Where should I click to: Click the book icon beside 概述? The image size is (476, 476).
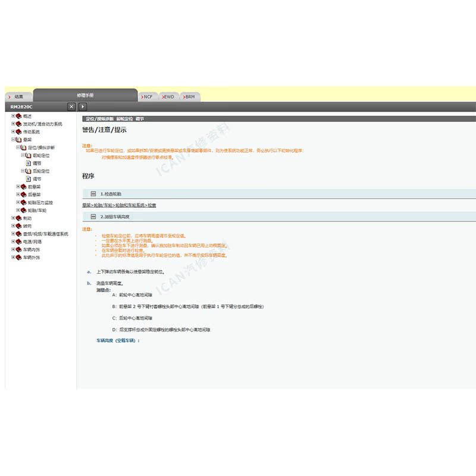(18, 116)
